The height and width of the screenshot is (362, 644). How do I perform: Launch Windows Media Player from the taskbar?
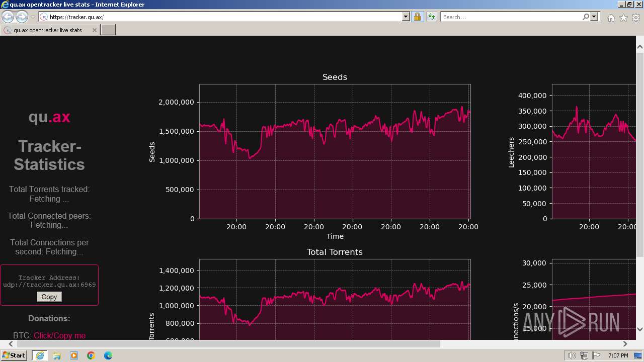click(x=74, y=355)
